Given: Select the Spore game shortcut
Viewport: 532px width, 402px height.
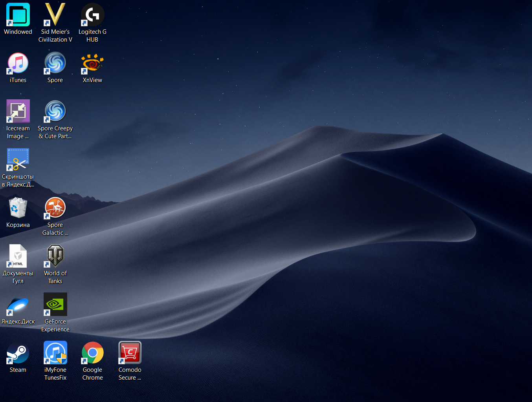Looking at the screenshot, I should [55, 63].
